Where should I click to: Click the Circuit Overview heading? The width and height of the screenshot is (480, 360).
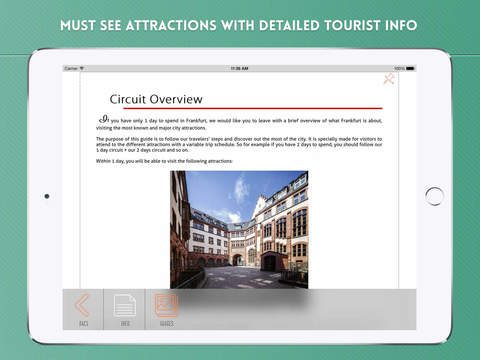[x=156, y=99]
